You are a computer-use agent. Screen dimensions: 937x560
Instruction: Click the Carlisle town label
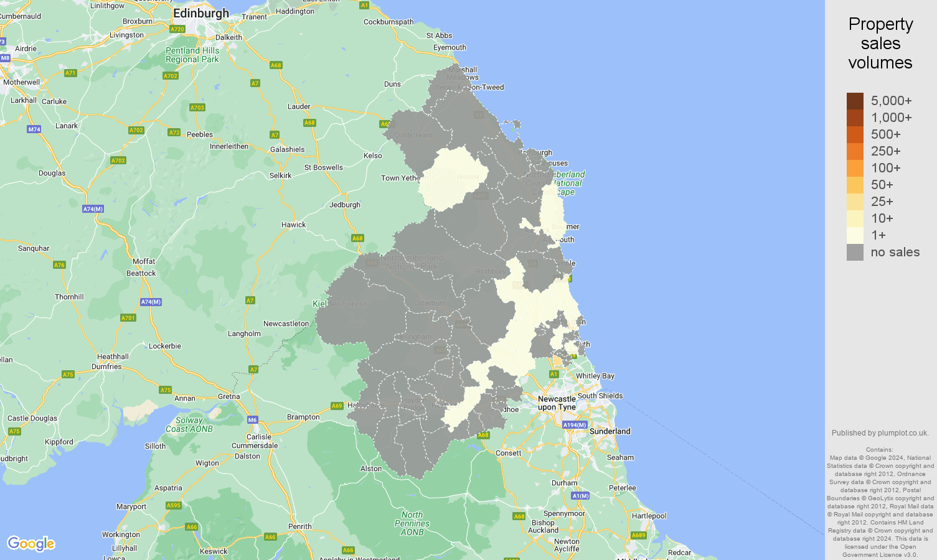click(x=259, y=437)
